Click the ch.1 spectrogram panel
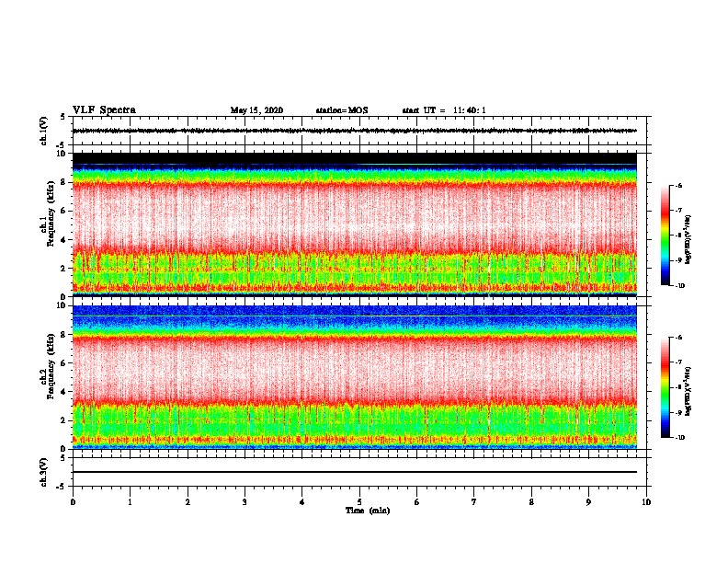 click(355, 224)
